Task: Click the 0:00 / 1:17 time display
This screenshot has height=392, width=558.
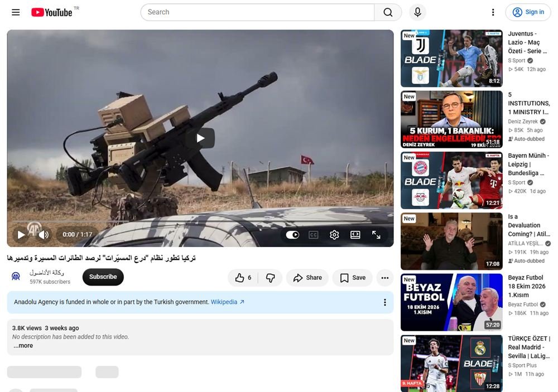Action: pos(77,235)
